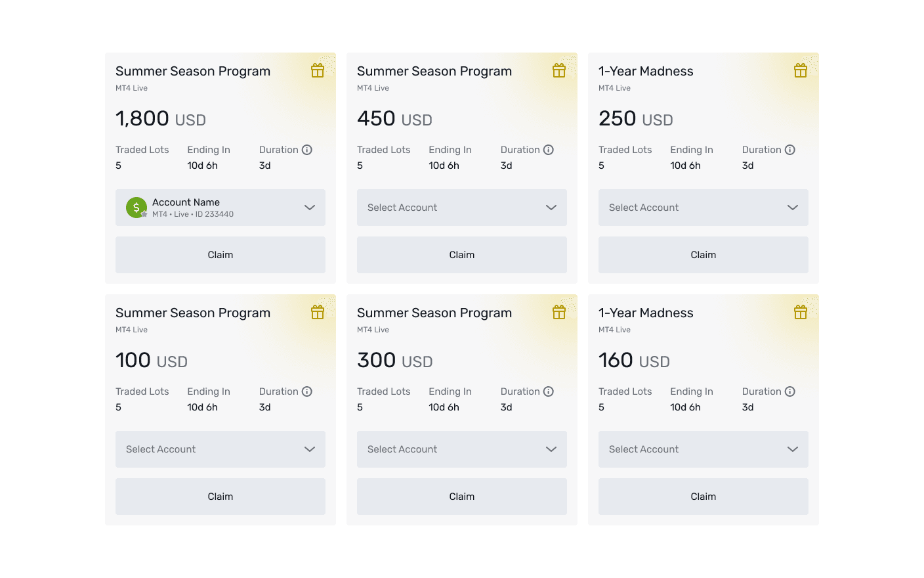This screenshot has width=924, height=578.
Task: Choose an account on the 160 USD card
Action: click(703, 449)
